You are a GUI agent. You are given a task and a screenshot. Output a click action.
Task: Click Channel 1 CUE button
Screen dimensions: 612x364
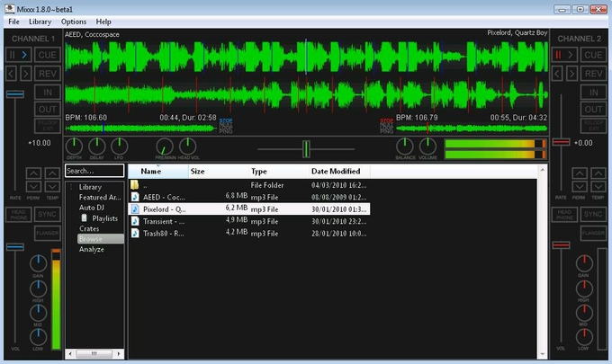48,55
